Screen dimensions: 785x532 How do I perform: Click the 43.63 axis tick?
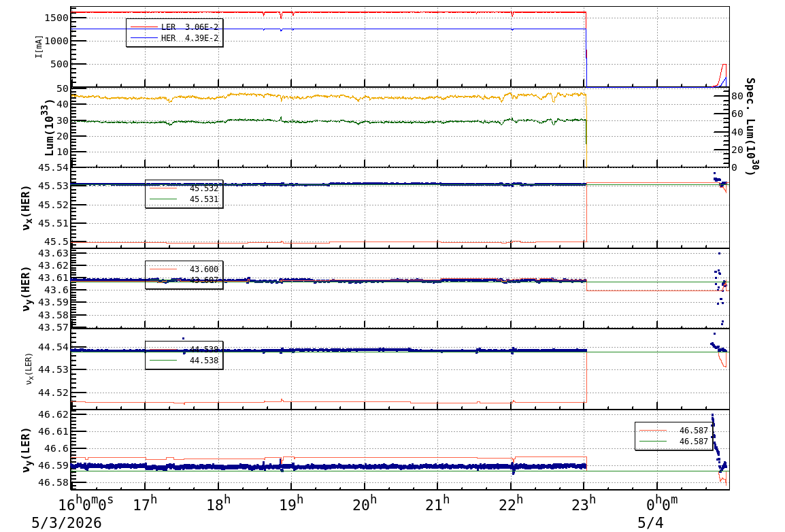point(53,253)
